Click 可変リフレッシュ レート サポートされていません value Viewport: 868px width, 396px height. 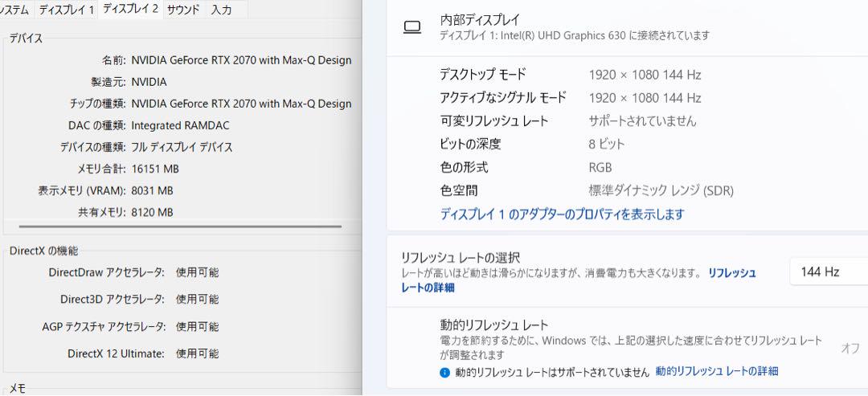click(642, 121)
